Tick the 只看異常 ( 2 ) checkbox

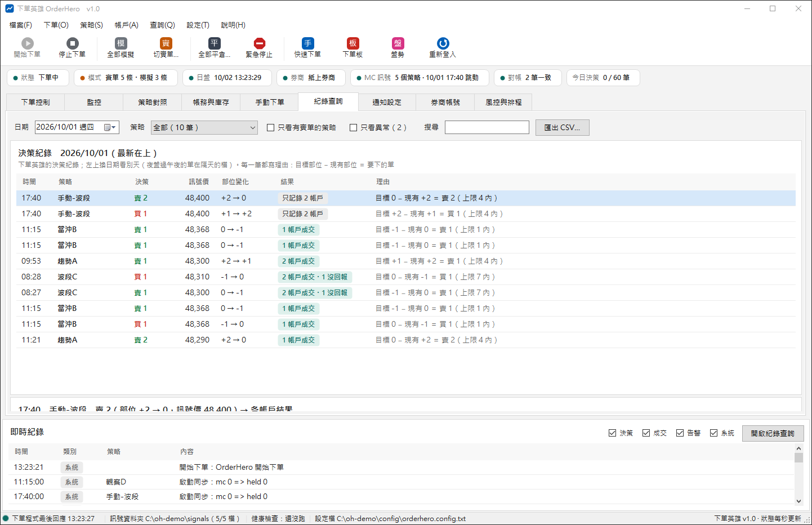[353, 128]
